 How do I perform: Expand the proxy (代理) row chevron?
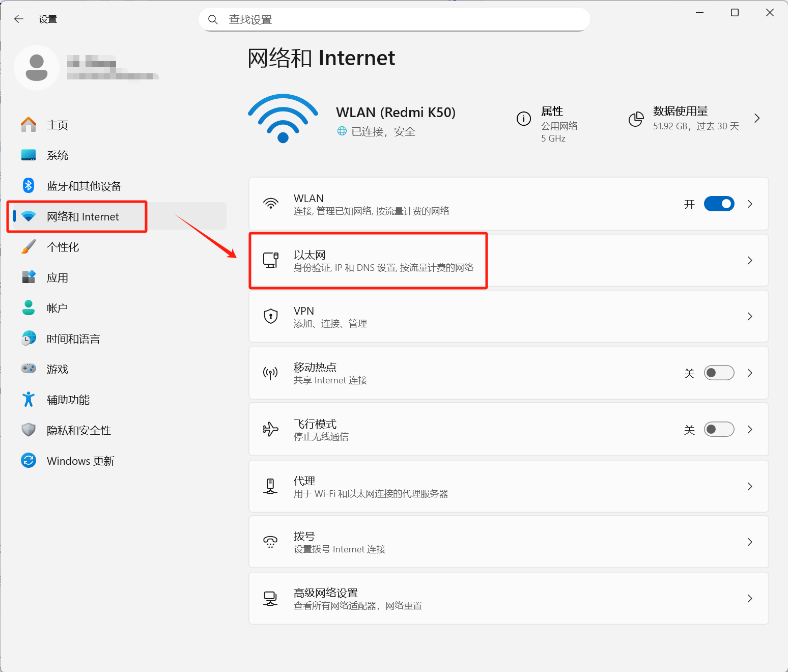[x=750, y=486]
